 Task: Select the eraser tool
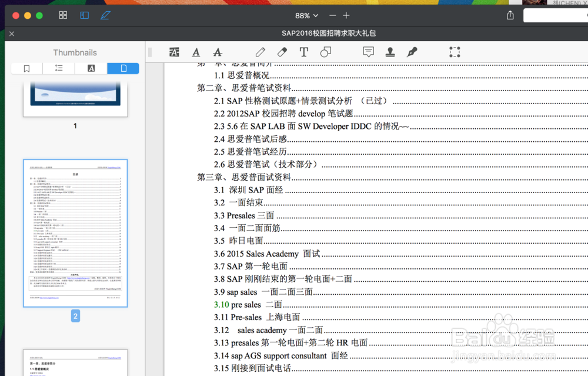[x=282, y=52]
